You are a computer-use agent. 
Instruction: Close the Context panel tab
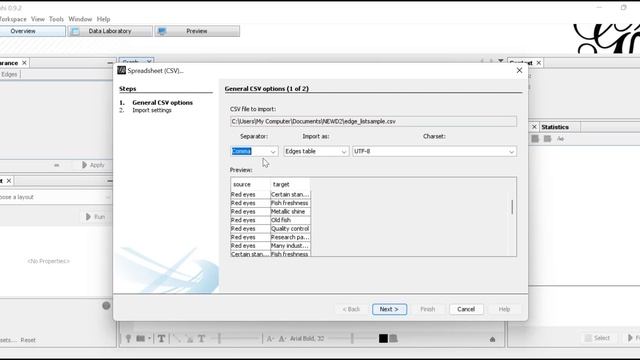tap(539, 63)
